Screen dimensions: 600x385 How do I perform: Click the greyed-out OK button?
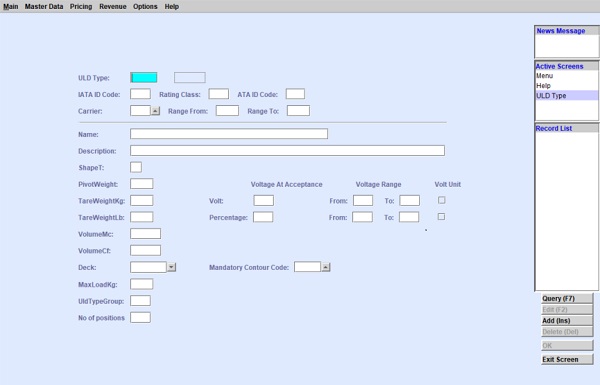tap(567, 346)
